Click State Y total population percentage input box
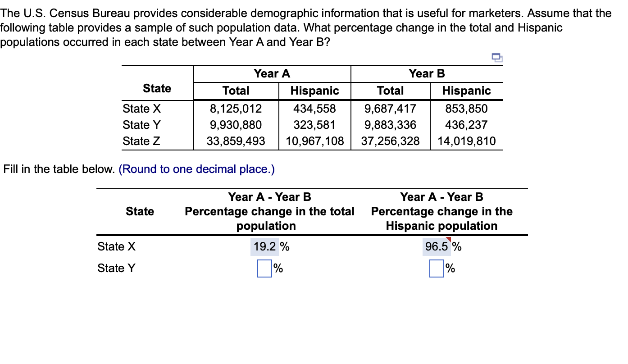Screen dimensions: 628x364 click(264, 269)
